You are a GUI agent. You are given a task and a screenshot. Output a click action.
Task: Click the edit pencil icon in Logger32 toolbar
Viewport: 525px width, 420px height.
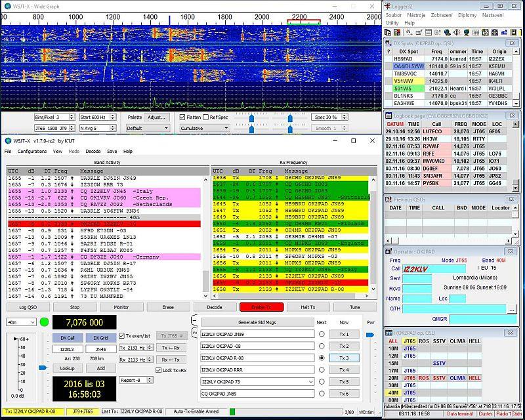[x=419, y=33]
